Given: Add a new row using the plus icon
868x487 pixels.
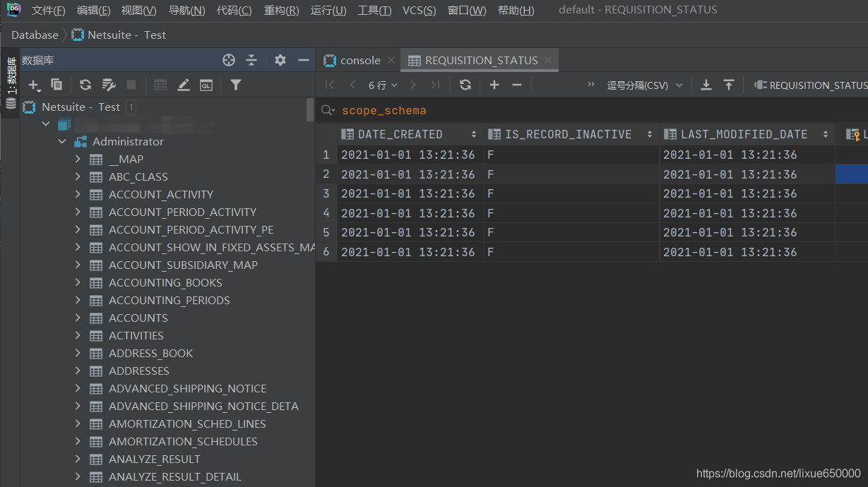Looking at the screenshot, I should [494, 85].
